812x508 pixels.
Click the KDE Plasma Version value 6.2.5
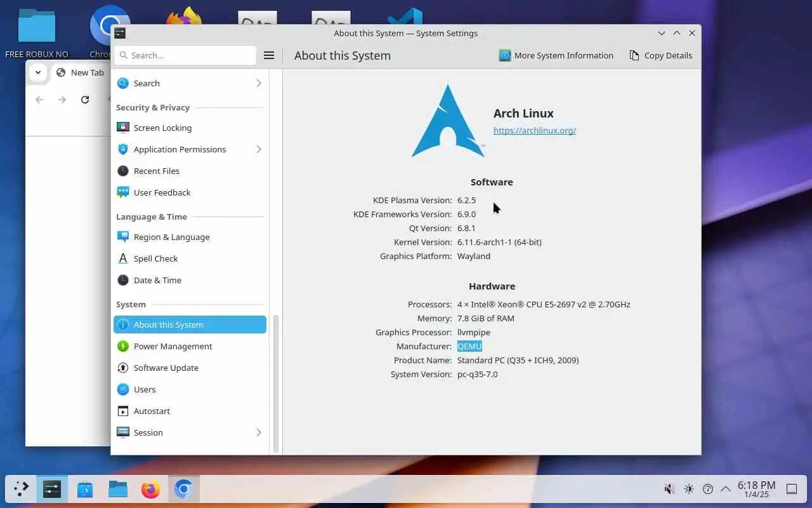click(x=466, y=200)
